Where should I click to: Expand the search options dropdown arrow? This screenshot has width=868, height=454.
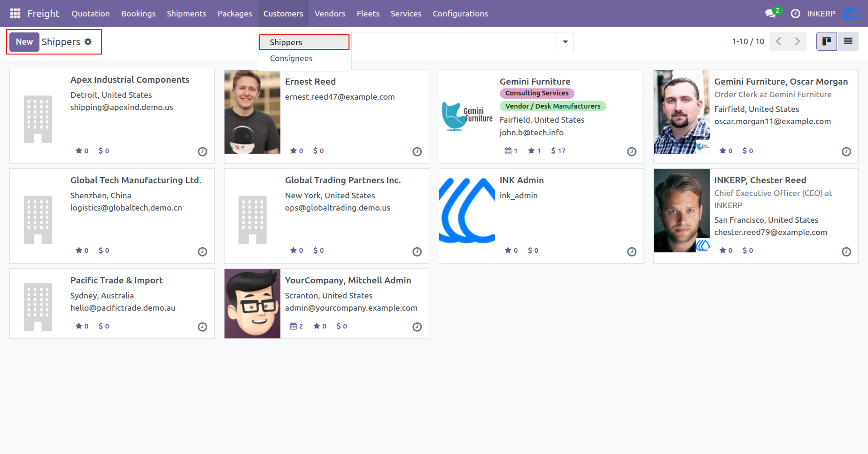point(565,42)
